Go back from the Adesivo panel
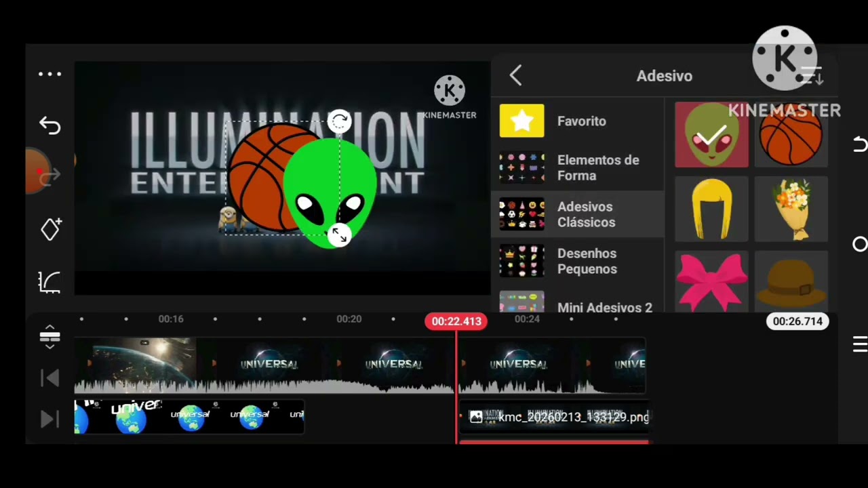The height and width of the screenshot is (488, 868). tap(515, 75)
